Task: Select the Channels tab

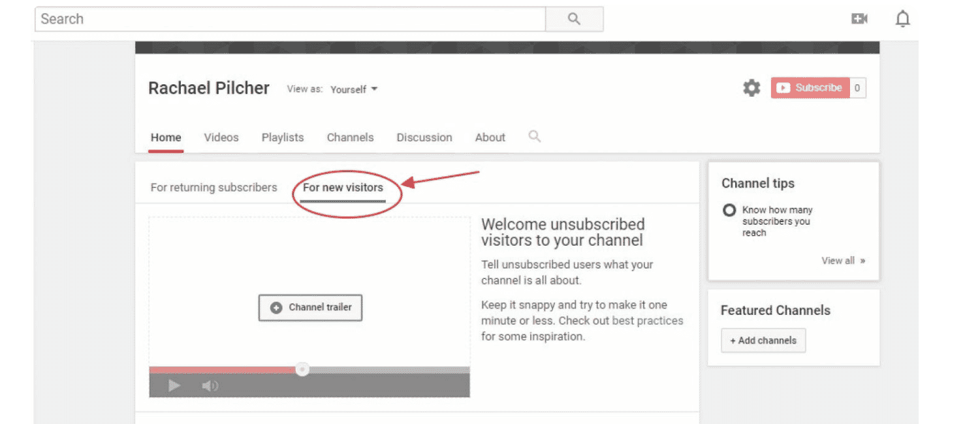Action: click(x=351, y=137)
